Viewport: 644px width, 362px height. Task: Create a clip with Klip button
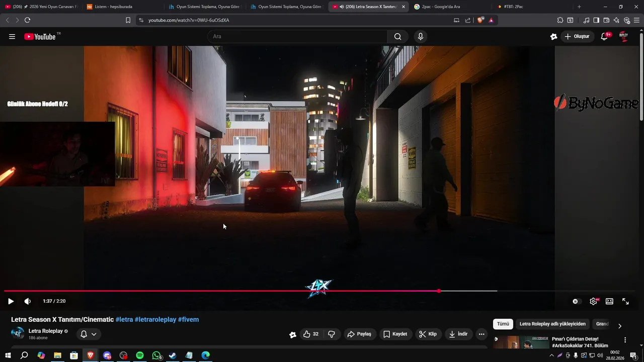tap(428, 334)
